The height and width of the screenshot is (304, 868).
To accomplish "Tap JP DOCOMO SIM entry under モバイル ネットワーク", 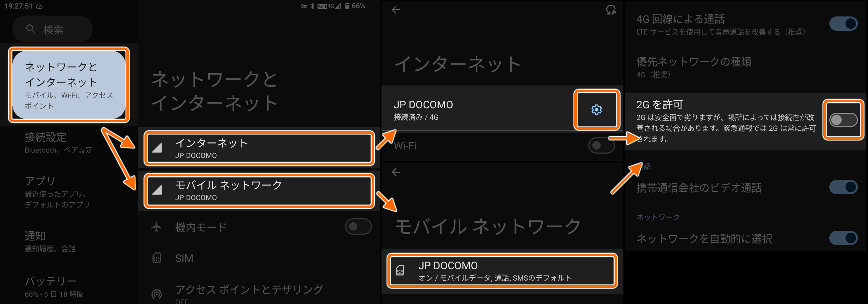I will click(x=502, y=270).
